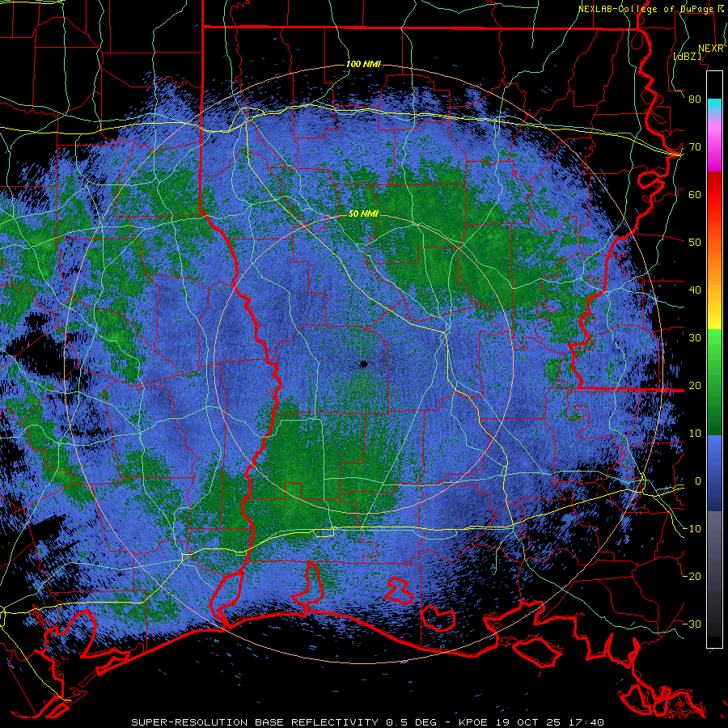This screenshot has width=728, height=728.
Task: Click the '19 OCT 25 17:40' timestamp
Action: click(x=551, y=722)
